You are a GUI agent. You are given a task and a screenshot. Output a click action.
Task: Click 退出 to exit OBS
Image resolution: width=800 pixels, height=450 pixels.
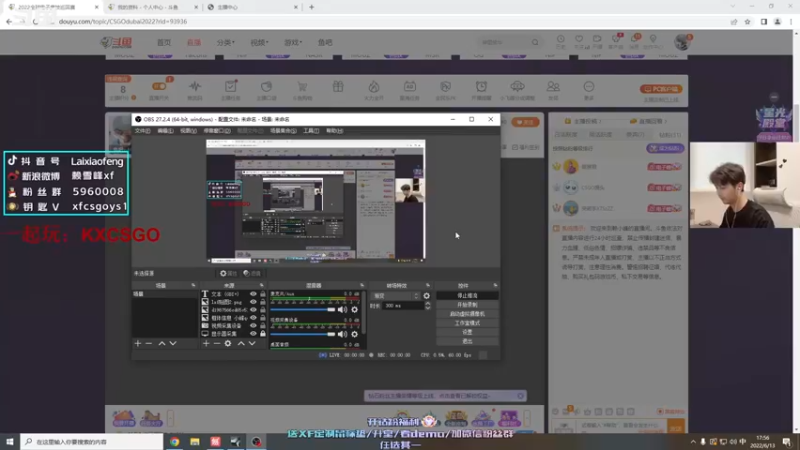point(467,341)
